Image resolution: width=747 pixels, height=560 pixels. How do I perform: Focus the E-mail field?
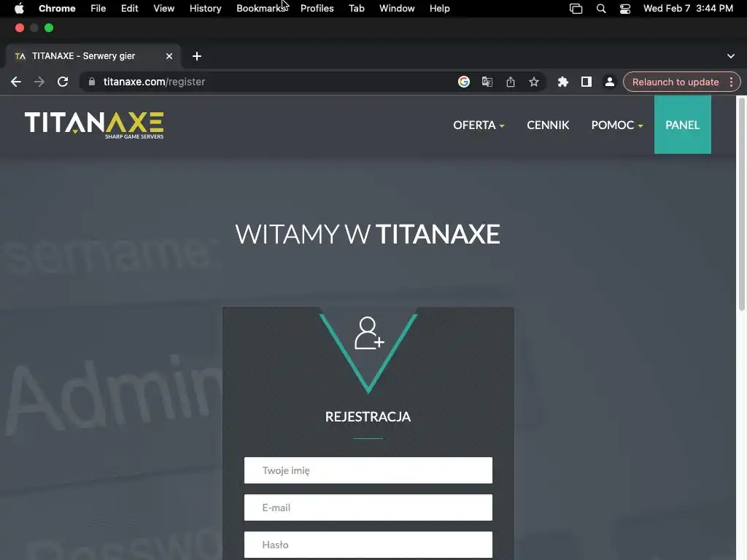click(368, 507)
